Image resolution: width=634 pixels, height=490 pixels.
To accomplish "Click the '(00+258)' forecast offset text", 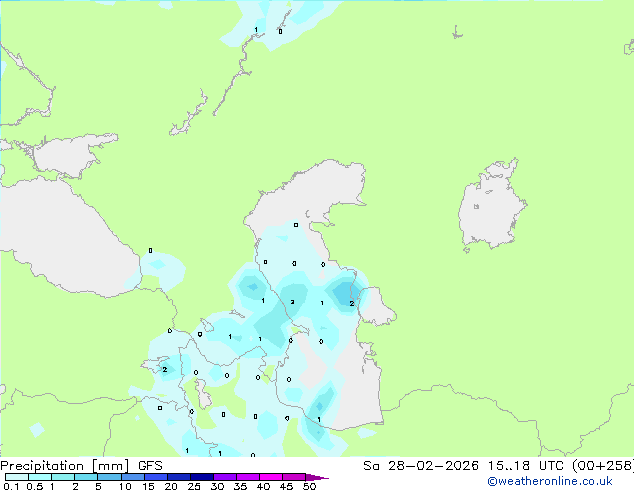I will (603, 466).
